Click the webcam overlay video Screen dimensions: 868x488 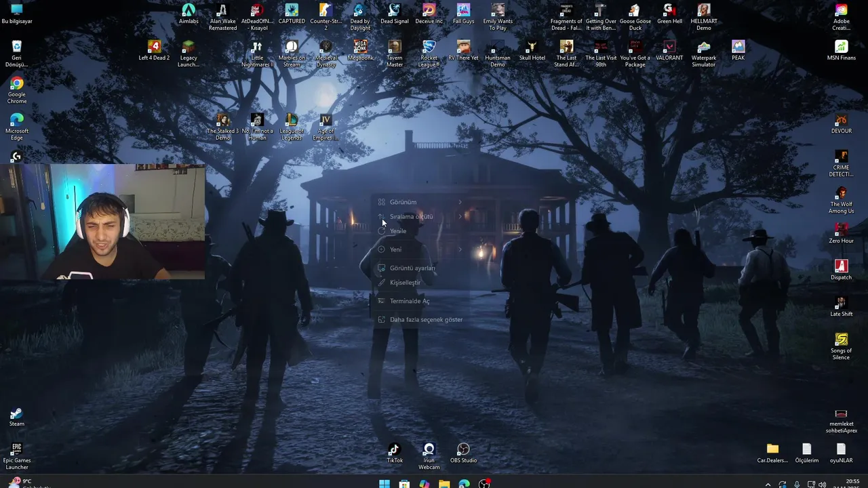pos(102,222)
